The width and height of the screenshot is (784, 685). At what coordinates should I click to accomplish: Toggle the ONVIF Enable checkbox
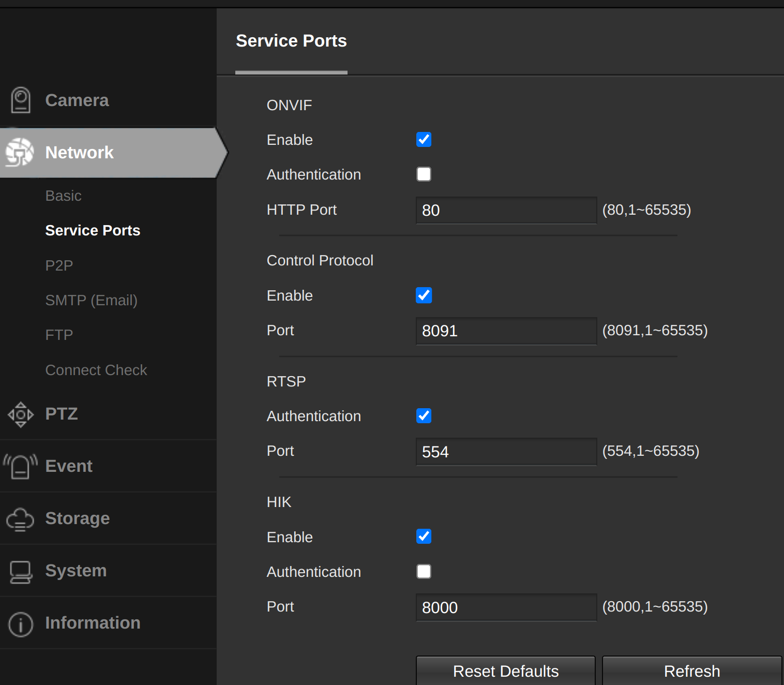[x=424, y=140]
